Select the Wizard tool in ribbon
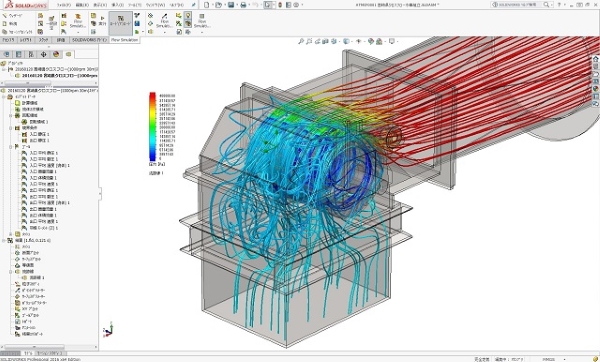 [13, 16]
